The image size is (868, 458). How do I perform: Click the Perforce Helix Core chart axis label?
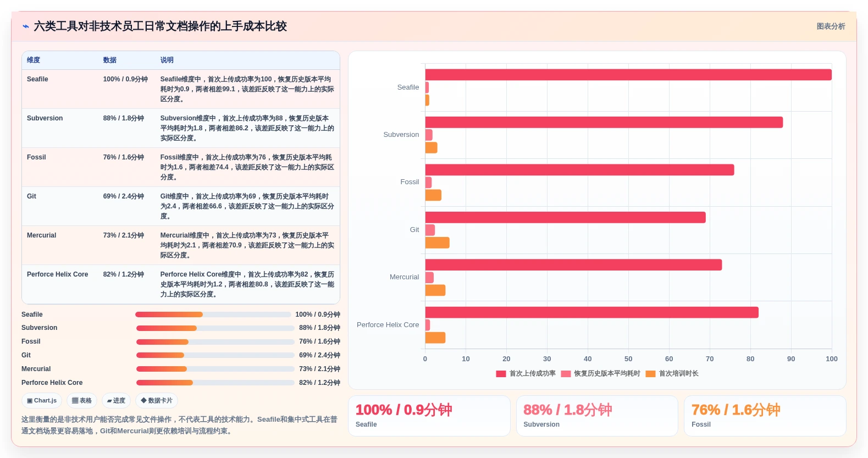tap(388, 325)
